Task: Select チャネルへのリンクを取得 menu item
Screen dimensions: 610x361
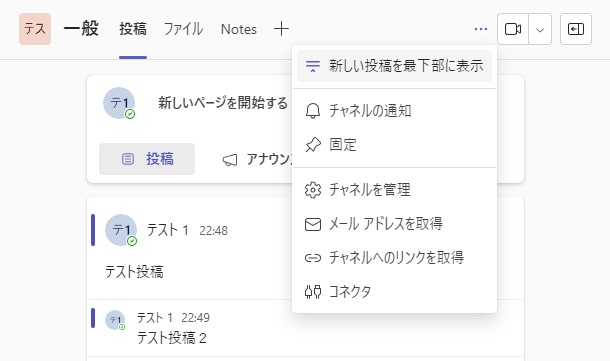Action: click(x=394, y=258)
